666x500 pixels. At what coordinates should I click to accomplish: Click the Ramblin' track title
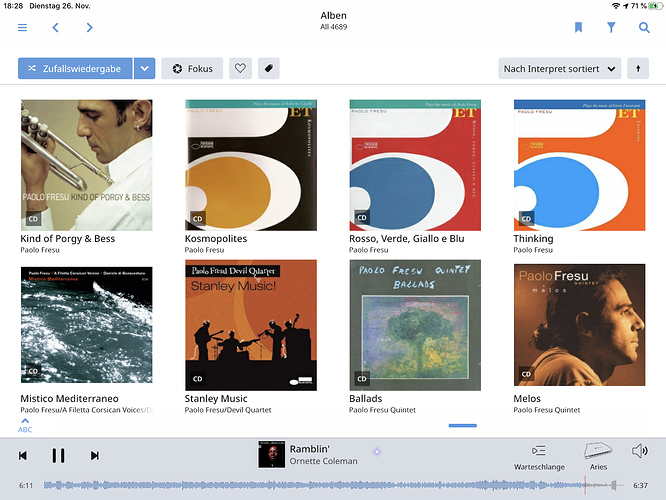pos(310,449)
